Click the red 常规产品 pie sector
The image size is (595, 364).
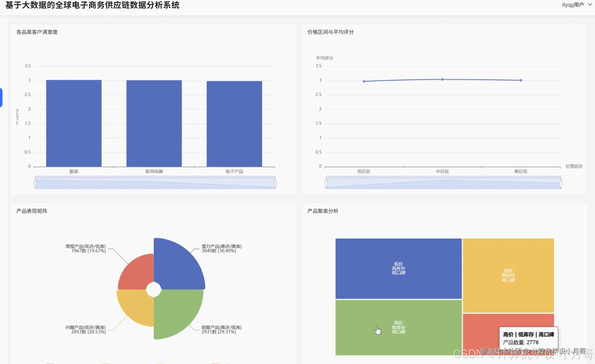click(x=138, y=273)
